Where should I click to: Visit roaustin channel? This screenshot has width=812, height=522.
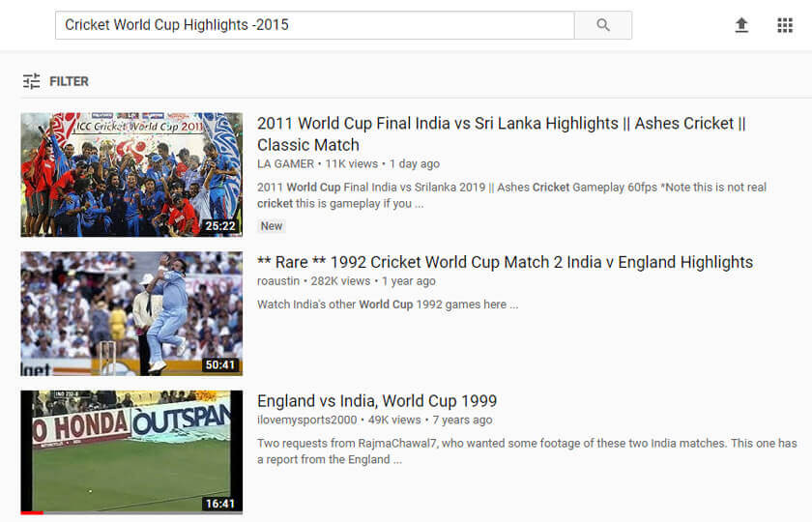click(x=281, y=281)
